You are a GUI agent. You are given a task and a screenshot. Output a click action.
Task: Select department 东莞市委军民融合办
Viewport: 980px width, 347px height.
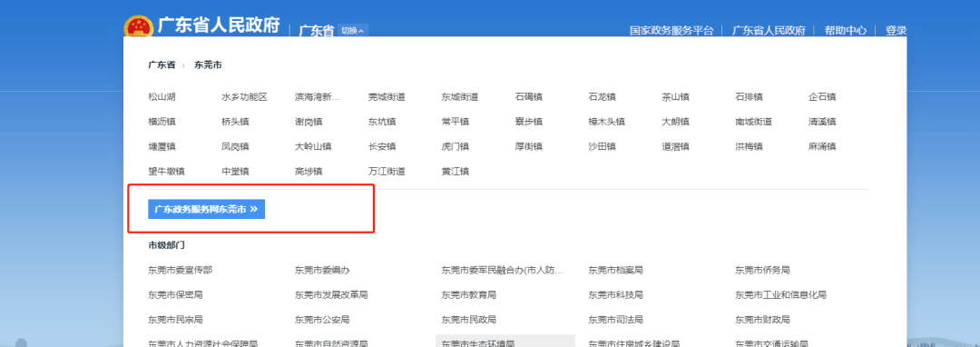(503, 270)
